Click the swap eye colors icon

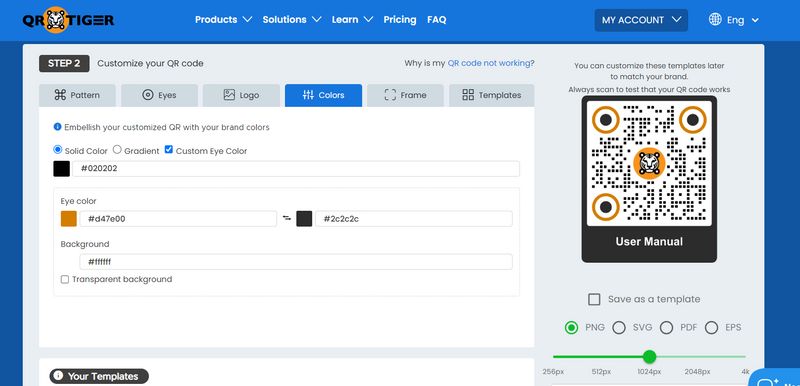(287, 218)
